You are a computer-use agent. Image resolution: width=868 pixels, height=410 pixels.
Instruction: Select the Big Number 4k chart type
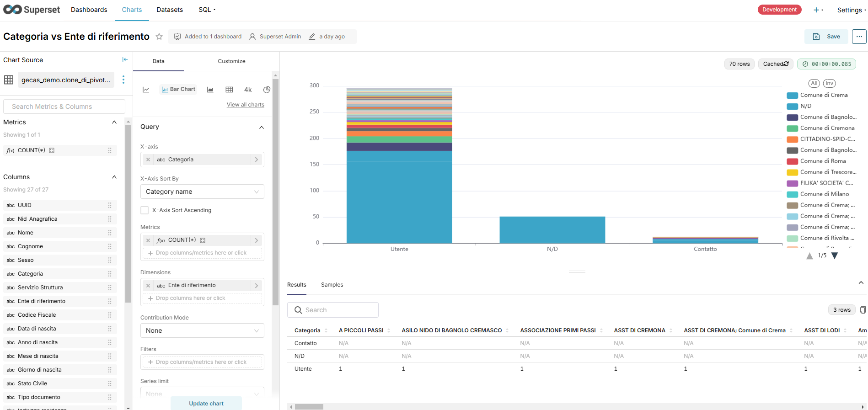(x=248, y=90)
